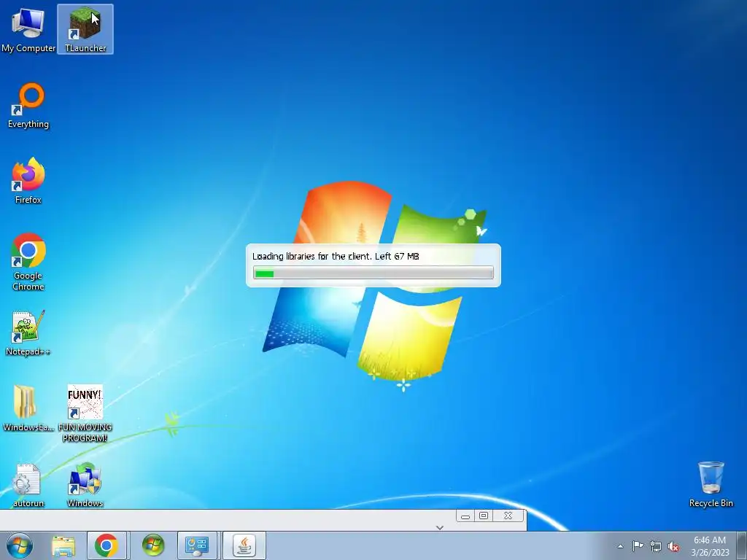Select the autorun file icon
Viewport: 747px width, 560px height.
28,484
